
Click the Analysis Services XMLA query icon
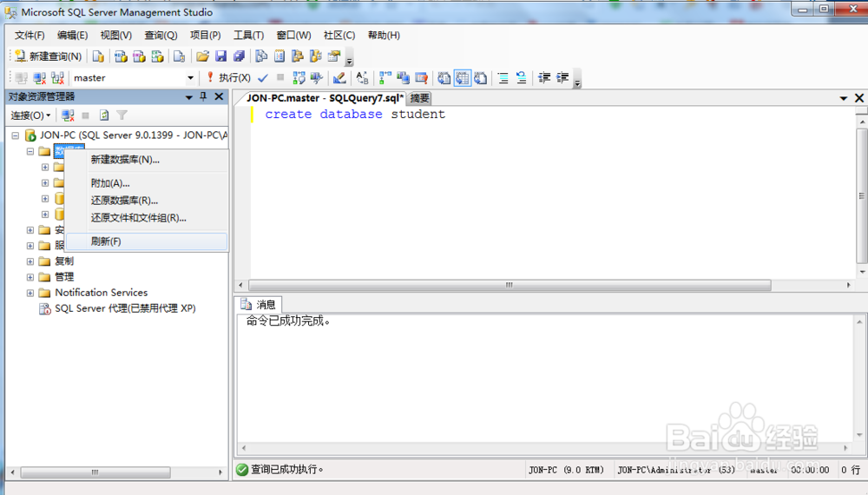(158, 56)
